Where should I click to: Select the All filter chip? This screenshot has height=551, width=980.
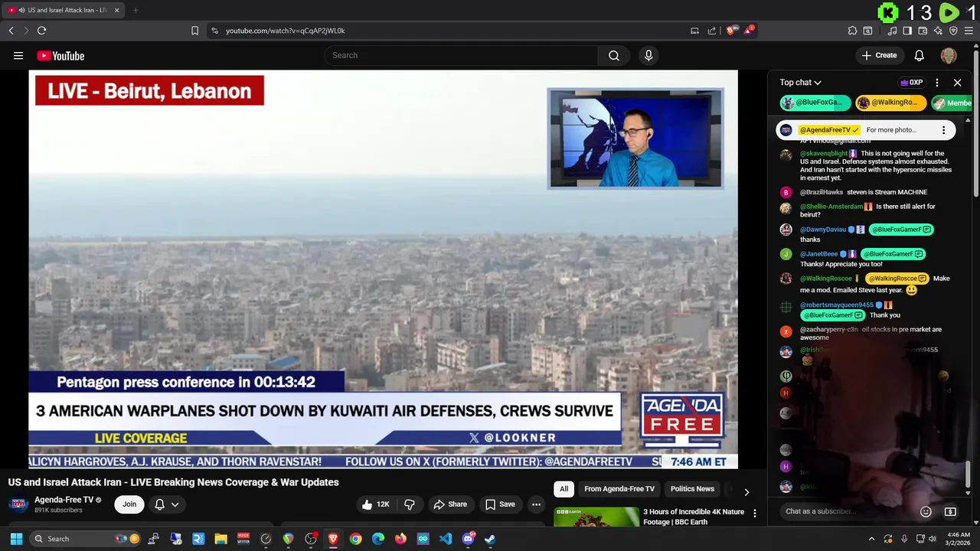563,489
